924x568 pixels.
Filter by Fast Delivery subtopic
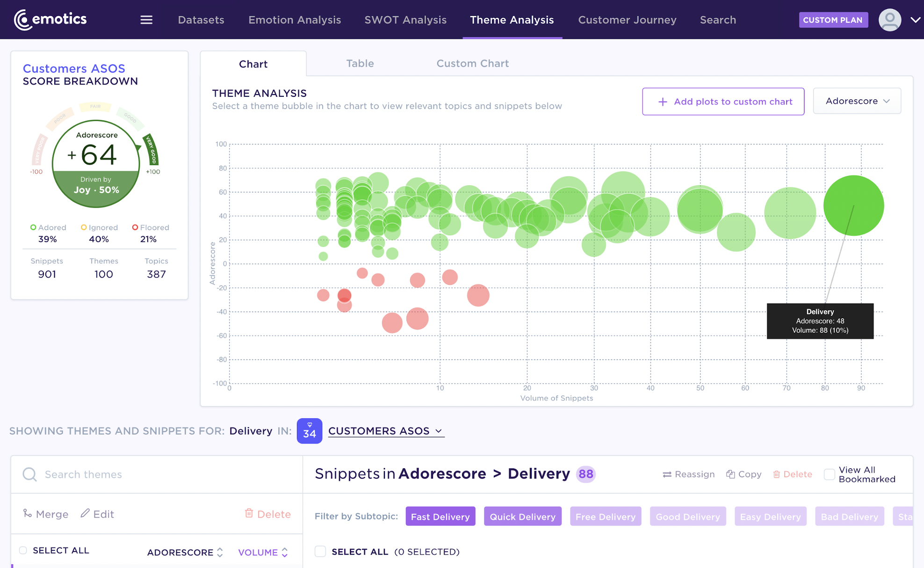[x=440, y=517]
